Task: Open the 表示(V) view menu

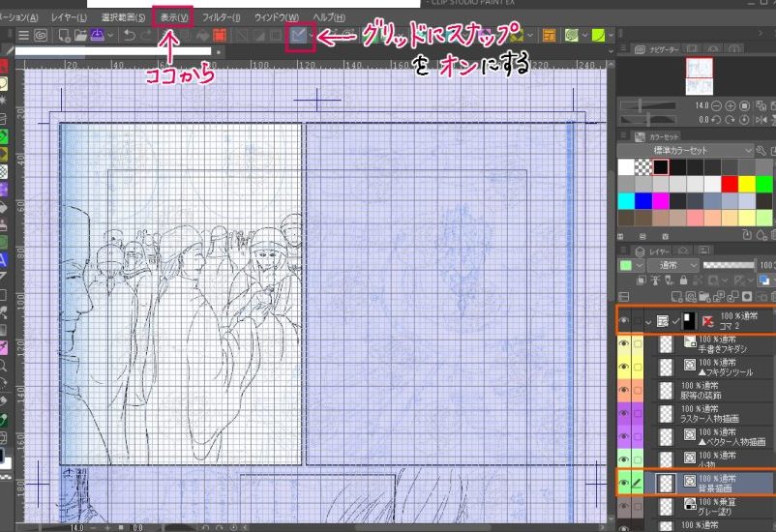Action: point(174,17)
